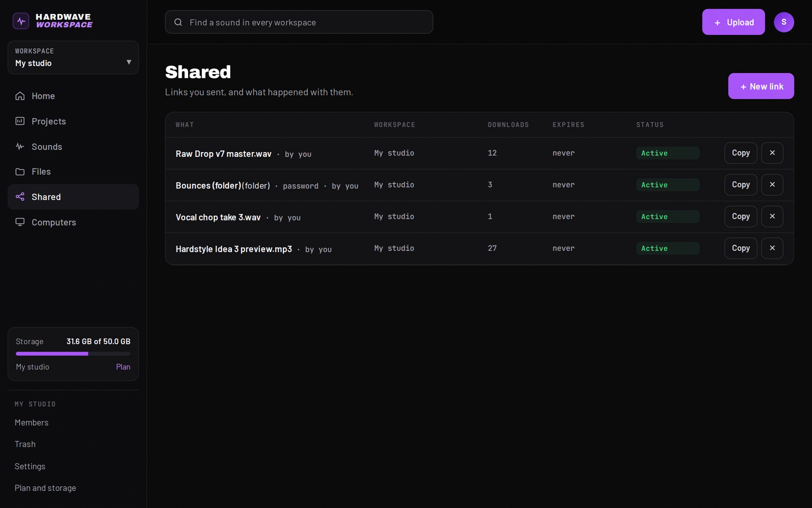The height and width of the screenshot is (508, 812).
Task: Click the Projects panel icon
Action: 20,121
